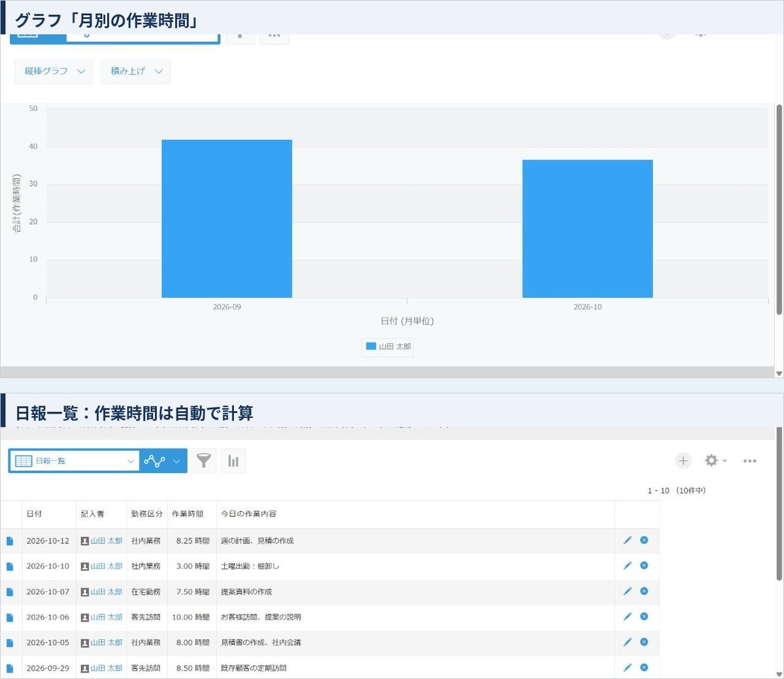The image size is (784, 679).
Task: Click the 勤務区分 column header
Action: (147, 514)
